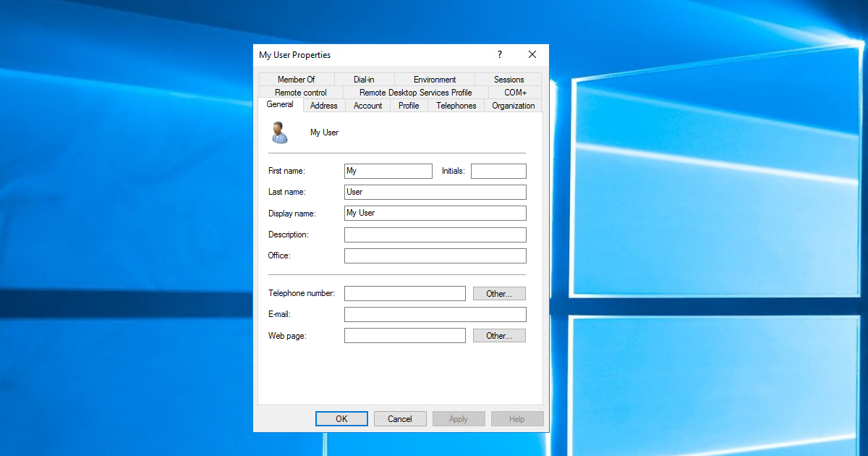Switch to the Telephones tab
868x456 pixels.
(456, 105)
